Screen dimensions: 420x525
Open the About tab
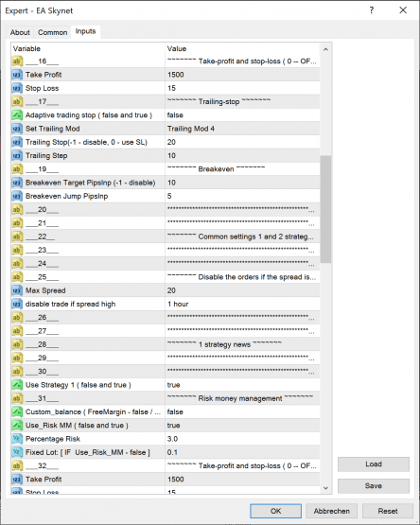20,32
